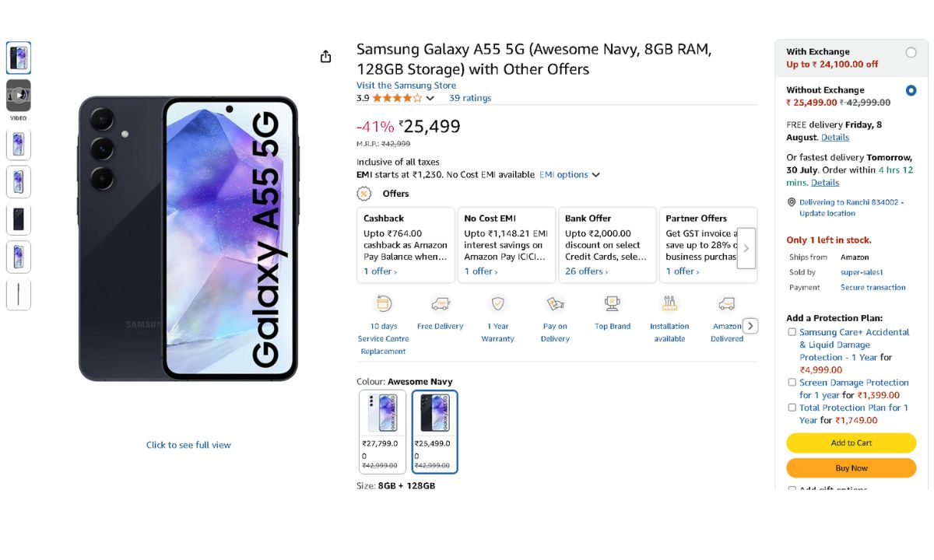The image size is (934, 560).
Task: Click the Add to Cart button
Action: coord(851,443)
